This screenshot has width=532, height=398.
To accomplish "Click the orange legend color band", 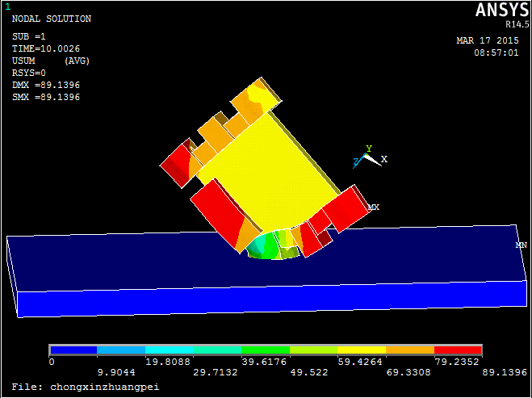I will [x=409, y=350].
